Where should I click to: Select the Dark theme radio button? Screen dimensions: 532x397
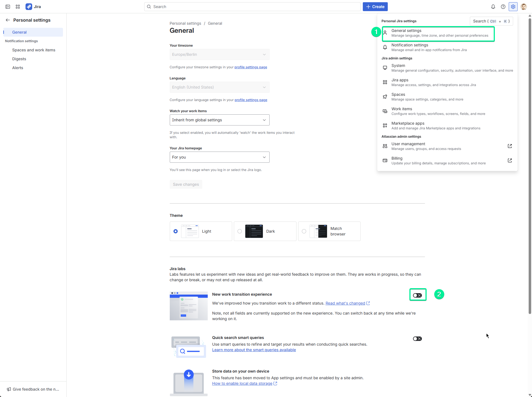click(240, 231)
